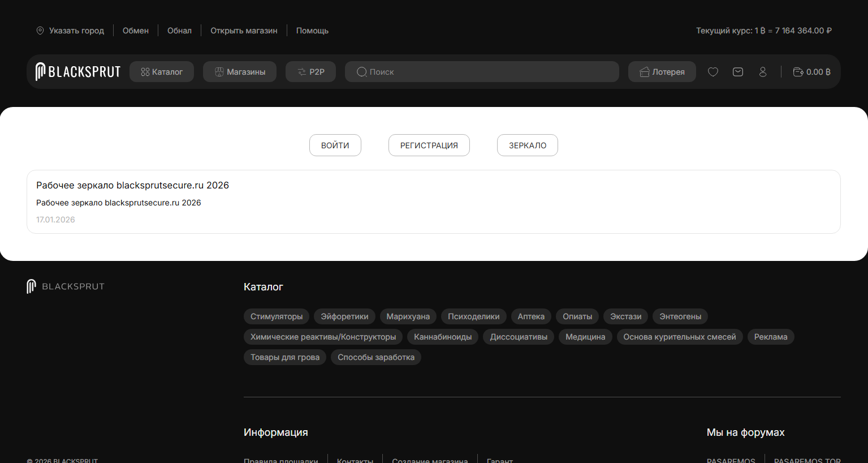Select the Товары для грова footer tag
Image resolution: width=868 pixels, height=463 pixels.
[285, 357]
